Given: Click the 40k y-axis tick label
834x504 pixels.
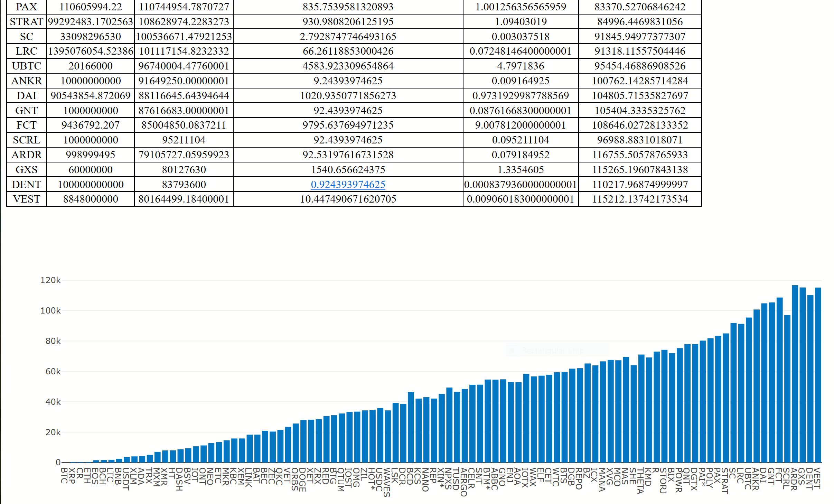Looking at the screenshot, I should [53, 402].
